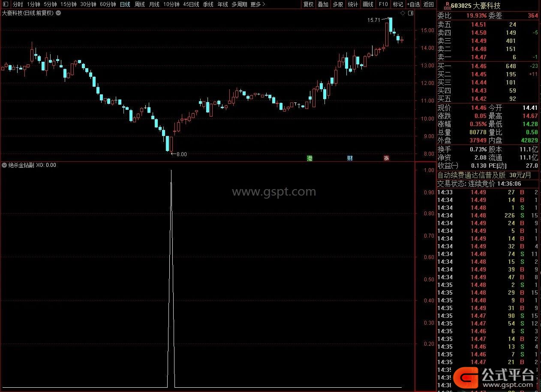Click the 买五 14.42 order row

[488, 99]
